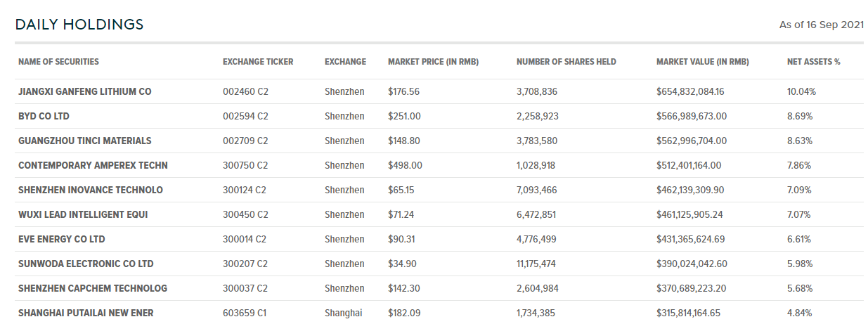Click shares held 7,093,466
This screenshot has width=868, height=324.
click(x=537, y=190)
